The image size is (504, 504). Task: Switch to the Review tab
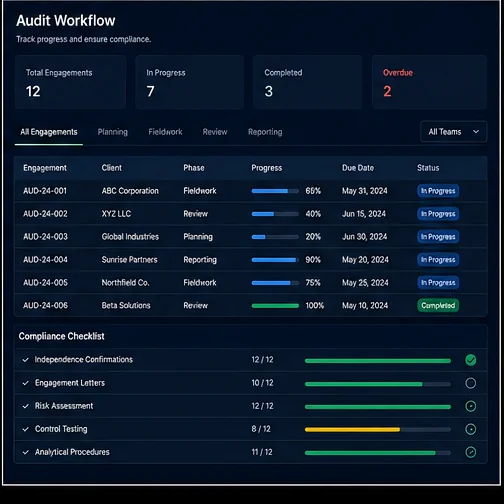pyautogui.click(x=215, y=132)
